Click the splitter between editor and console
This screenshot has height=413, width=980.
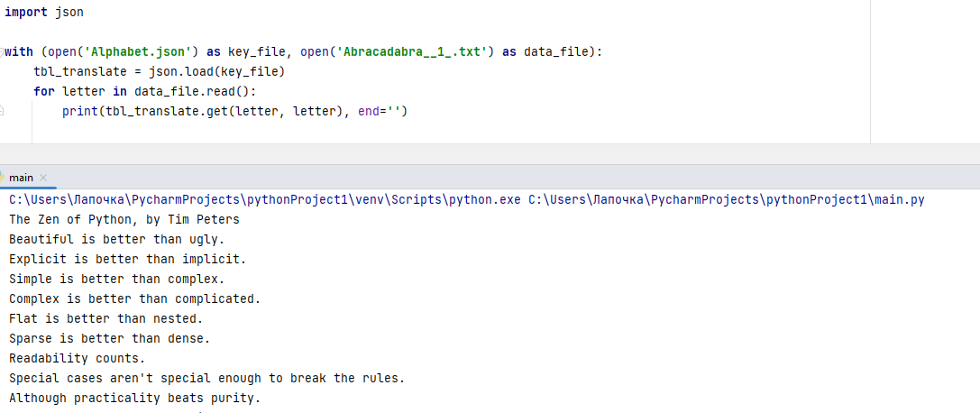point(490,154)
